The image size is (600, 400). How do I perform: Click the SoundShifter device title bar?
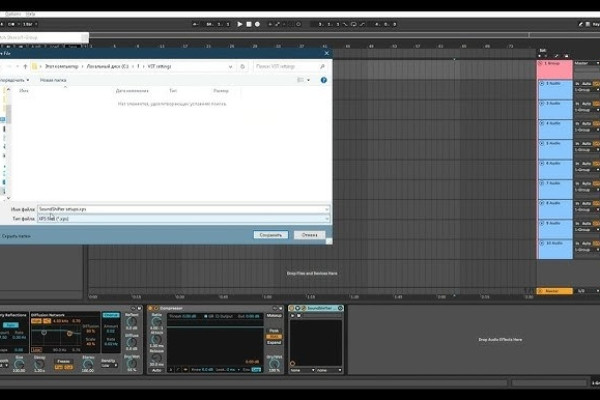316,308
